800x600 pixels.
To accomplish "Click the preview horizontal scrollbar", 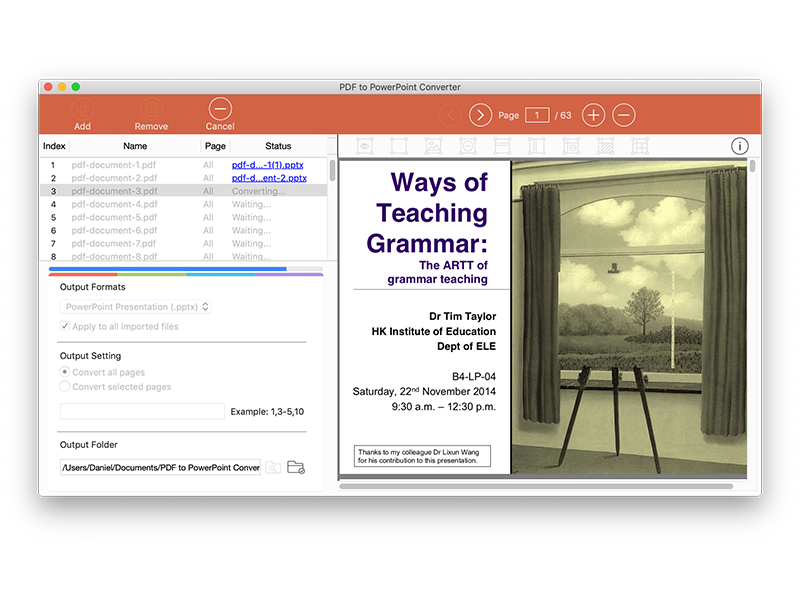I will pos(536,486).
